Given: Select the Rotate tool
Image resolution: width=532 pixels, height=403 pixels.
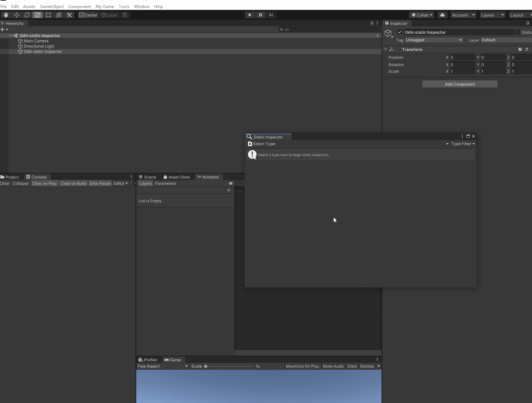Looking at the screenshot, I should point(27,15).
